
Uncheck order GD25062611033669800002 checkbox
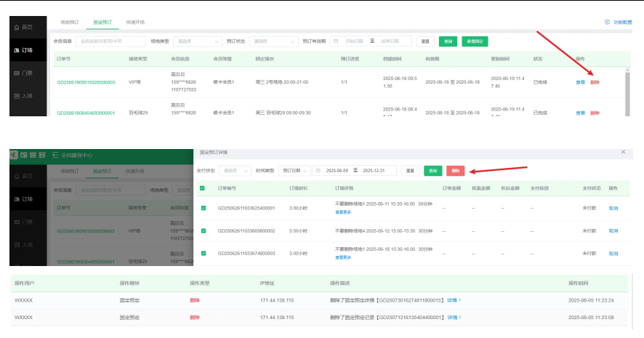click(x=204, y=231)
